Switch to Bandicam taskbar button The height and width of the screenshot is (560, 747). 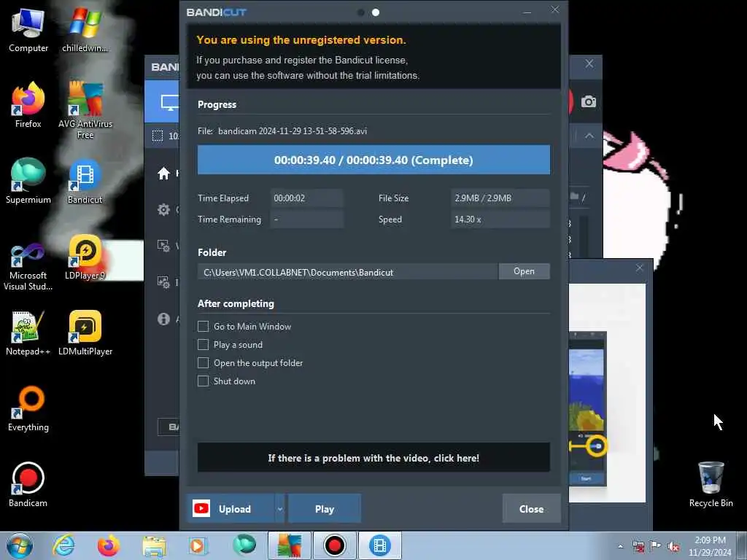pyautogui.click(x=334, y=545)
